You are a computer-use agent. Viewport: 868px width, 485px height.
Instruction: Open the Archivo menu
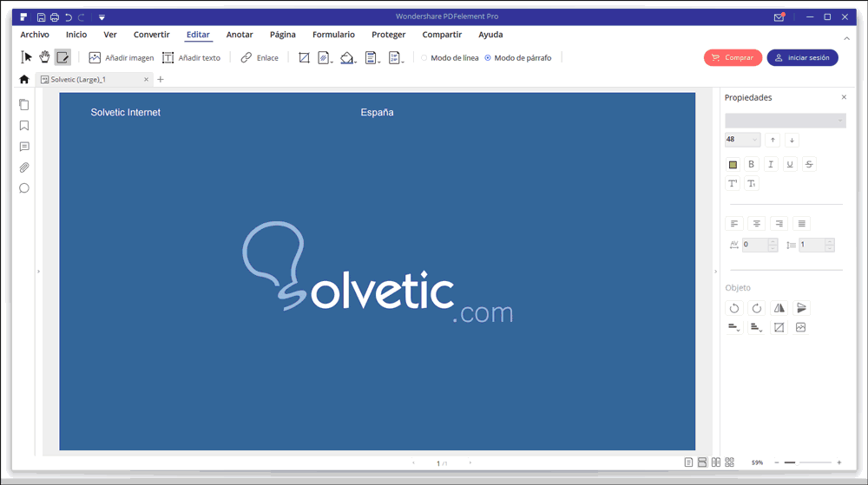(x=35, y=35)
